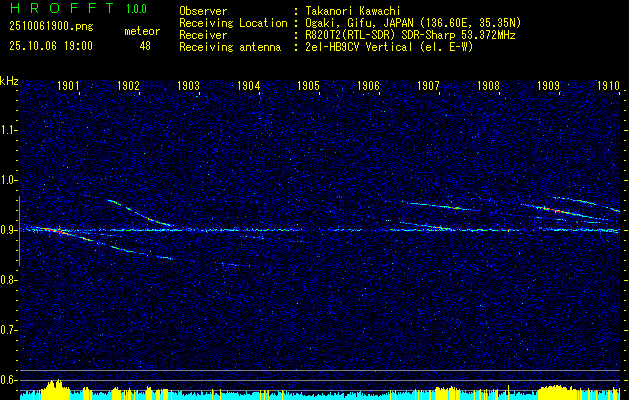This screenshot has width=629, height=400.
Task: Click the 0.9 kHz frequency tick
Action: tap(17, 230)
